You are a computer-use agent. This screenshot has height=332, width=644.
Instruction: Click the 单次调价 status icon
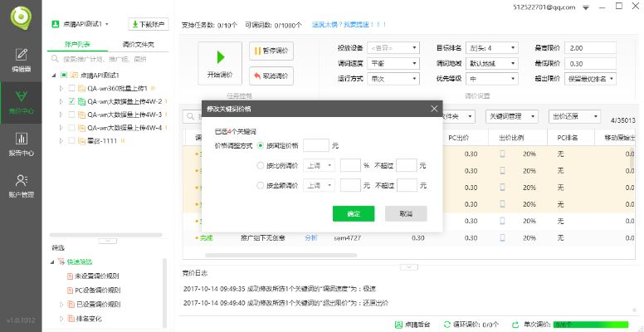515,325
